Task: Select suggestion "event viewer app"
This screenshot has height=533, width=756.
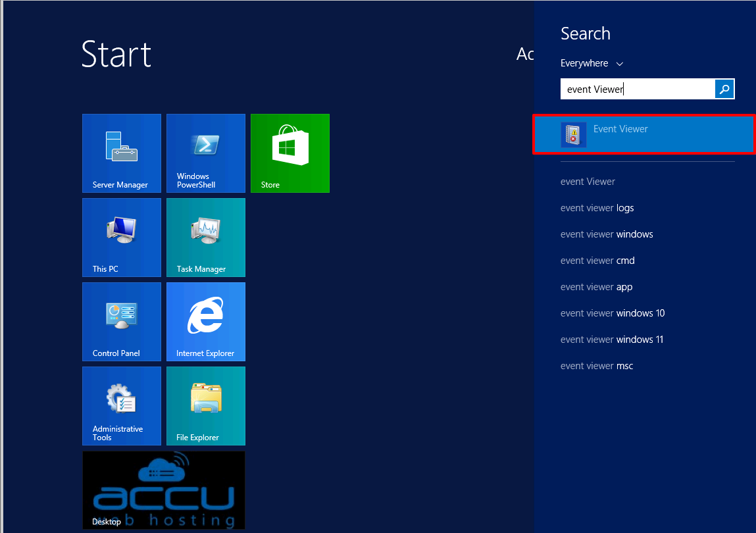Action: [x=596, y=287]
